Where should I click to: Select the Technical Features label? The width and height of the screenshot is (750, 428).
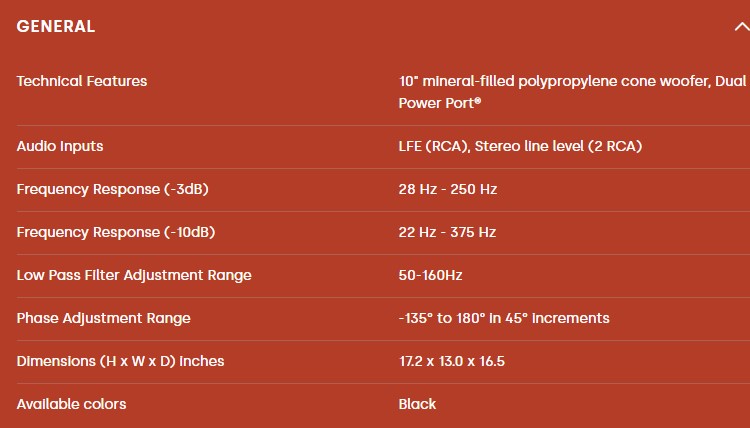pyautogui.click(x=82, y=81)
